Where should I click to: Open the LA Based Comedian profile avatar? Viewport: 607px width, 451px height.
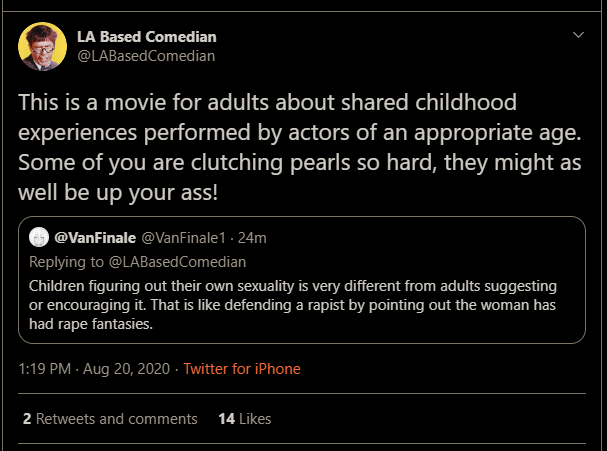pos(42,46)
